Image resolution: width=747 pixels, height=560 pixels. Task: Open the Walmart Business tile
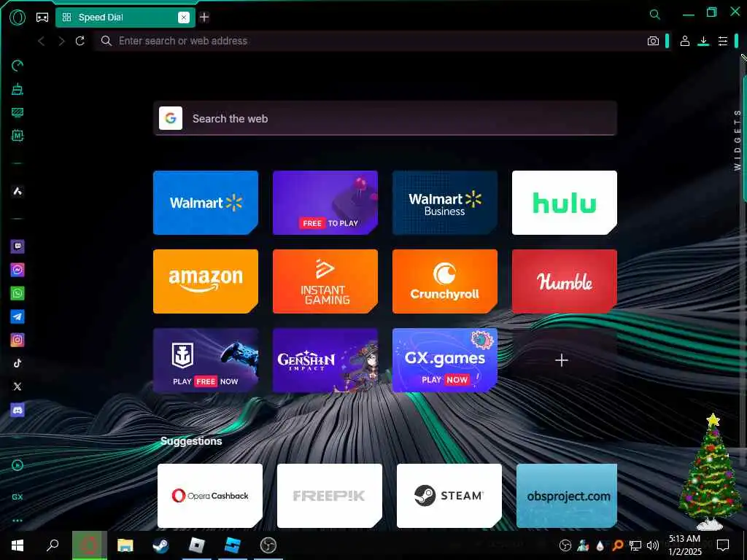coord(444,203)
